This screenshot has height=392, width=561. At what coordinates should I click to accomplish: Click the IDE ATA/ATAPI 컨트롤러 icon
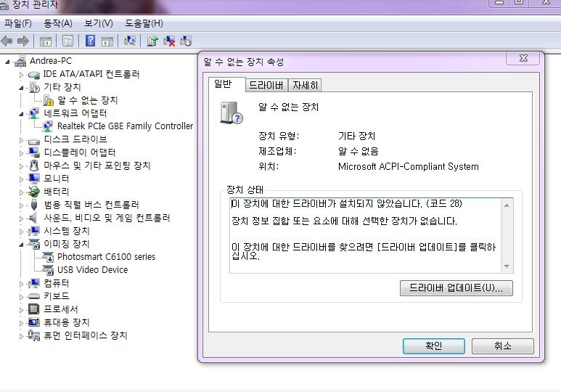34,75
